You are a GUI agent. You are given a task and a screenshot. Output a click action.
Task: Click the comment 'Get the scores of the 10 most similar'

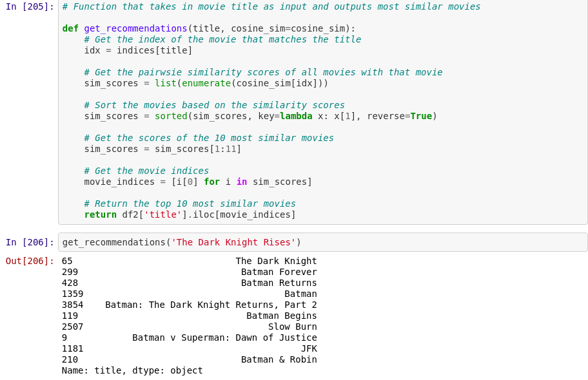pyautogui.click(x=209, y=138)
